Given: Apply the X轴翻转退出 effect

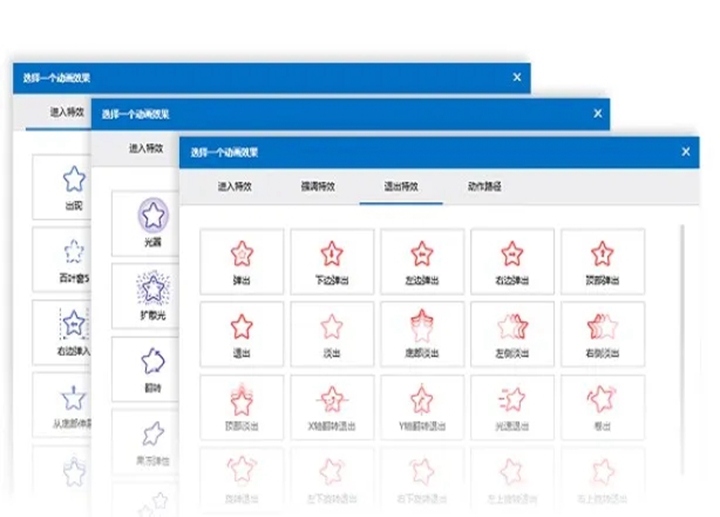Looking at the screenshot, I should coord(332,407).
